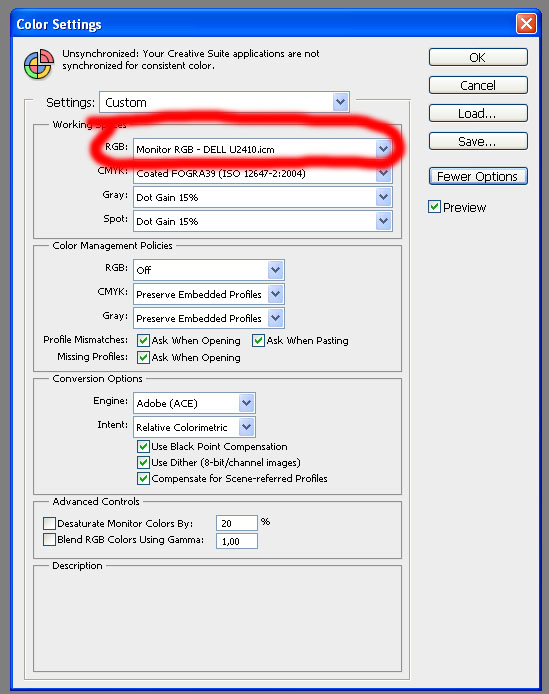Click the 'Advanced Controls' group label
549x694 pixels.
click(x=96, y=501)
